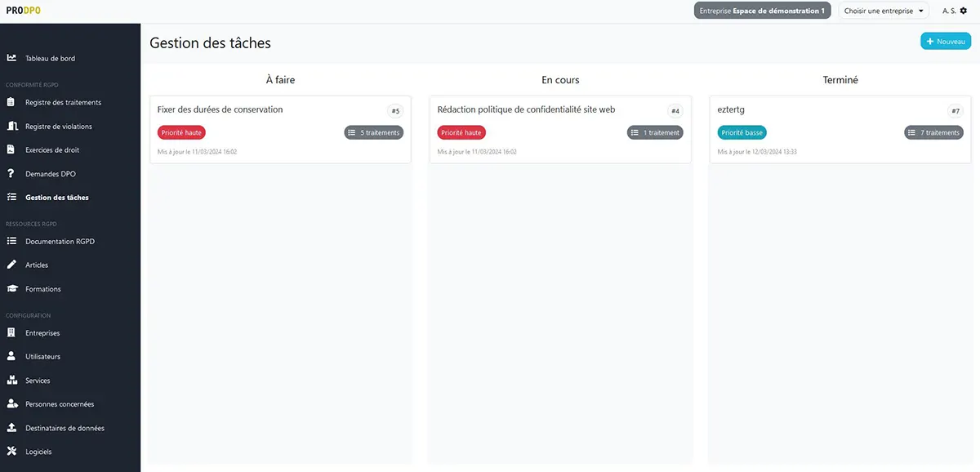
Task: Navigate to Entreprises configuration
Action: [42, 333]
